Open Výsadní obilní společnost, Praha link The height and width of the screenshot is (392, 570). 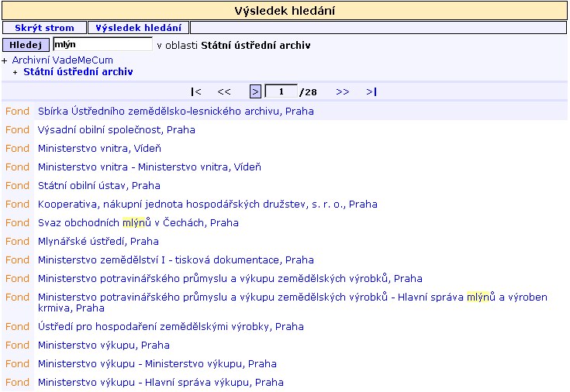tap(116, 130)
